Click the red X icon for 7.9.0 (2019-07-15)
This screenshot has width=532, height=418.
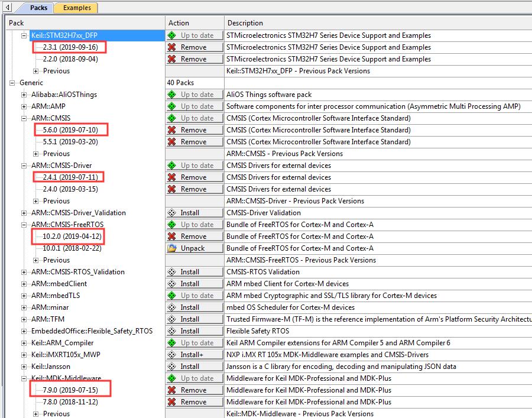tap(172, 390)
